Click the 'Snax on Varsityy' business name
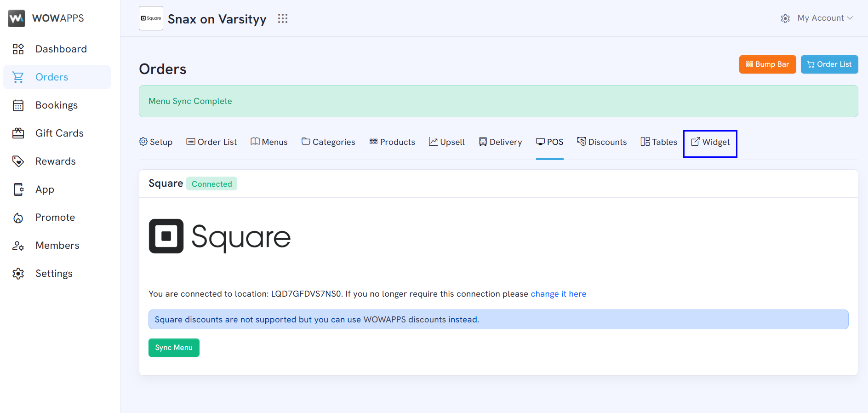The image size is (868, 413). click(x=217, y=19)
